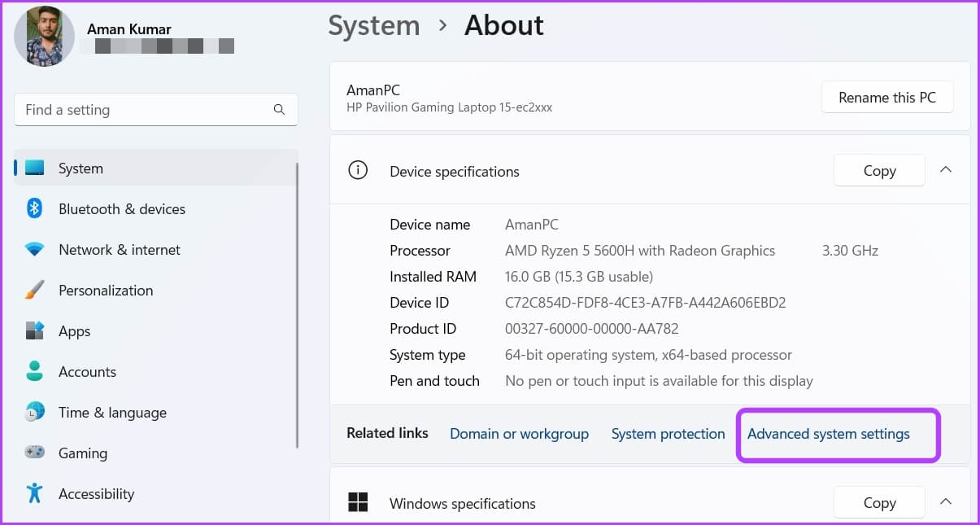Image resolution: width=980 pixels, height=525 pixels.
Task: Click the AmanPC name in the PC header card
Action: [x=373, y=90]
